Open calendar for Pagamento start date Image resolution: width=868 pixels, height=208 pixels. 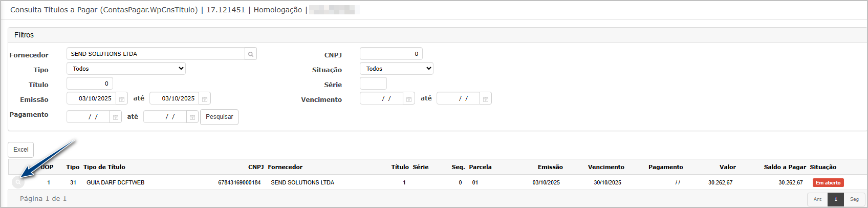(x=116, y=117)
